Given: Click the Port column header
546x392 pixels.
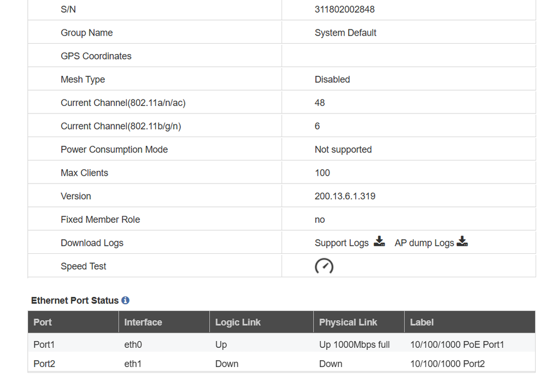Looking at the screenshot, I should point(43,322).
